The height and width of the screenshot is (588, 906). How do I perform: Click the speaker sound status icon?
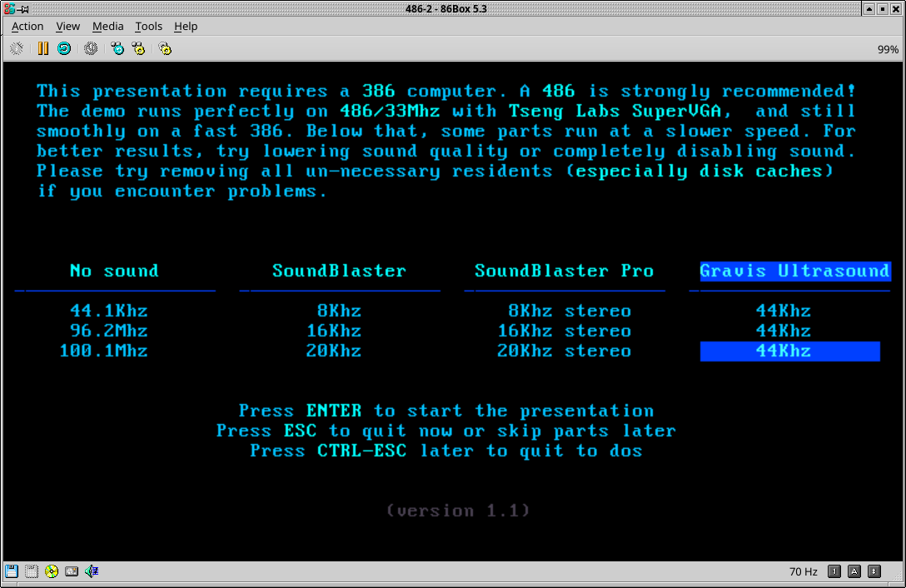tap(92, 571)
